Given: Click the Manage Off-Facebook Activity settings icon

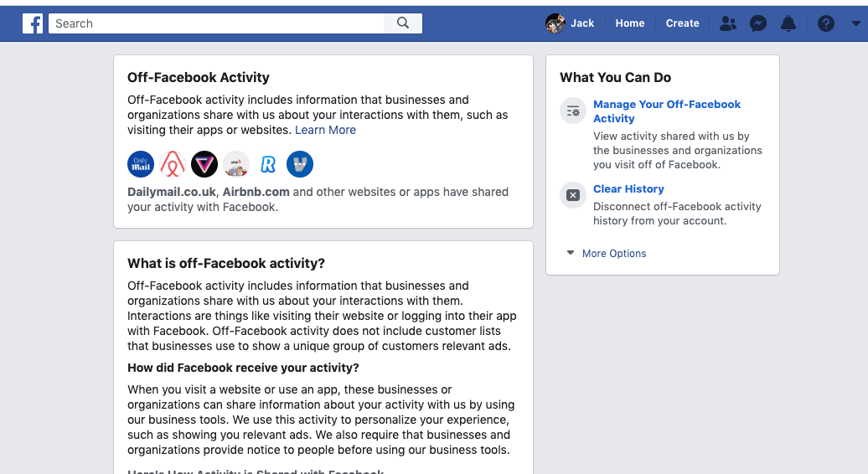Looking at the screenshot, I should coord(573,111).
